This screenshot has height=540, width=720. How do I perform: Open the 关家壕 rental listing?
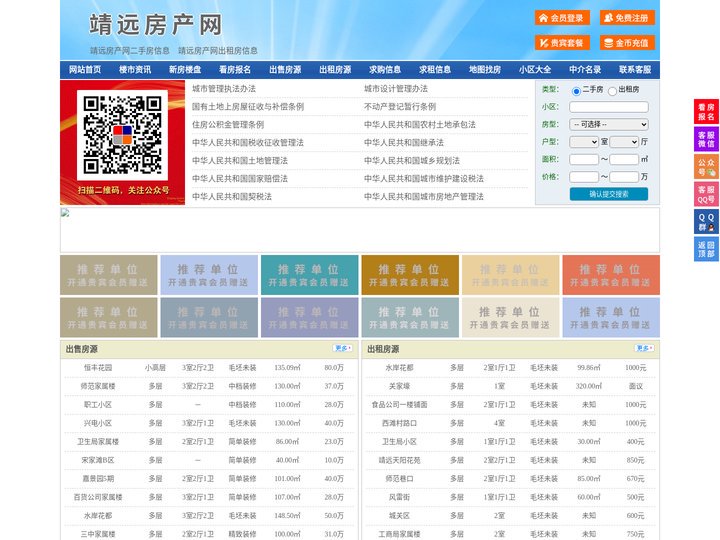point(399,386)
